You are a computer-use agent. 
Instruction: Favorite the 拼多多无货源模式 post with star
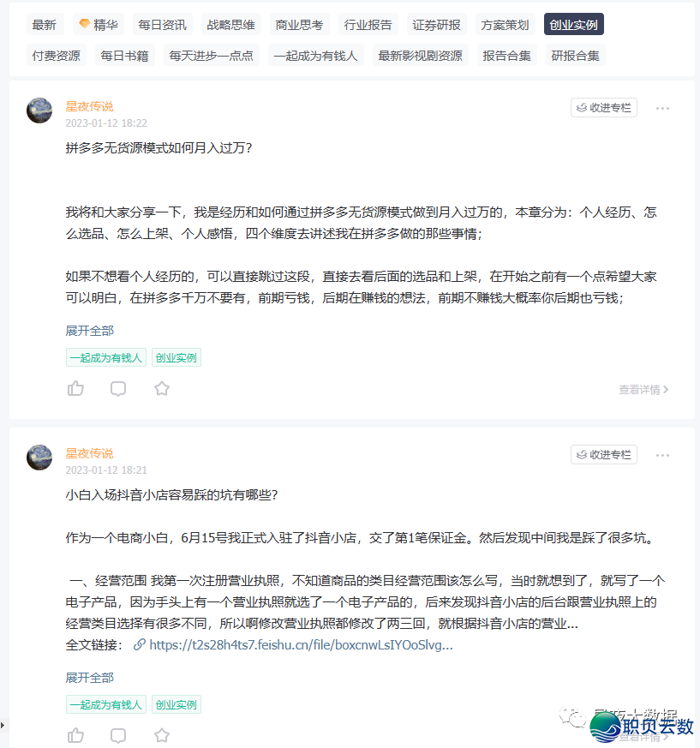(x=162, y=389)
